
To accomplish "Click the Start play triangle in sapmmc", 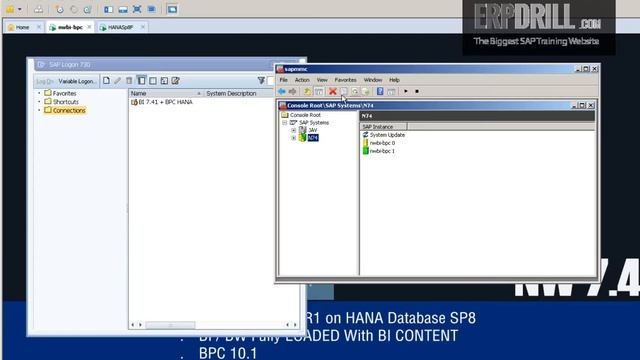I will (406, 91).
